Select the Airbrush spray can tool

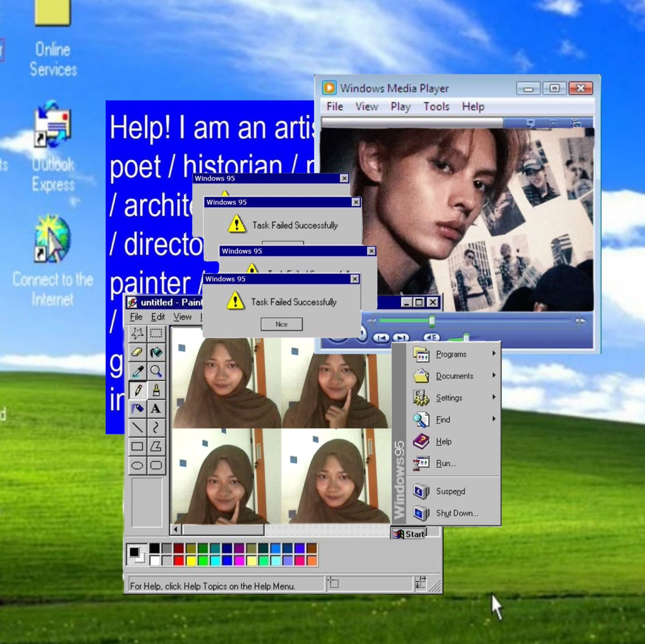coord(138,409)
